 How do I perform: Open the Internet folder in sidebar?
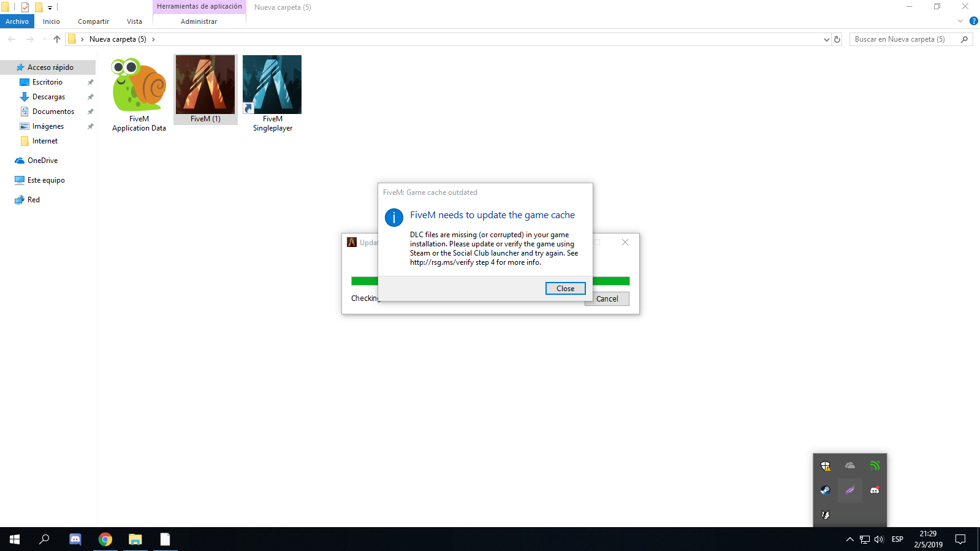coord(45,141)
